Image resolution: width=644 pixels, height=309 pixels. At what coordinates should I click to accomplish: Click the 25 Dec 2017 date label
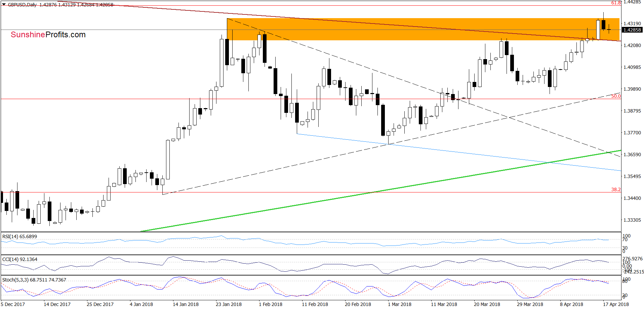(100, 304)
